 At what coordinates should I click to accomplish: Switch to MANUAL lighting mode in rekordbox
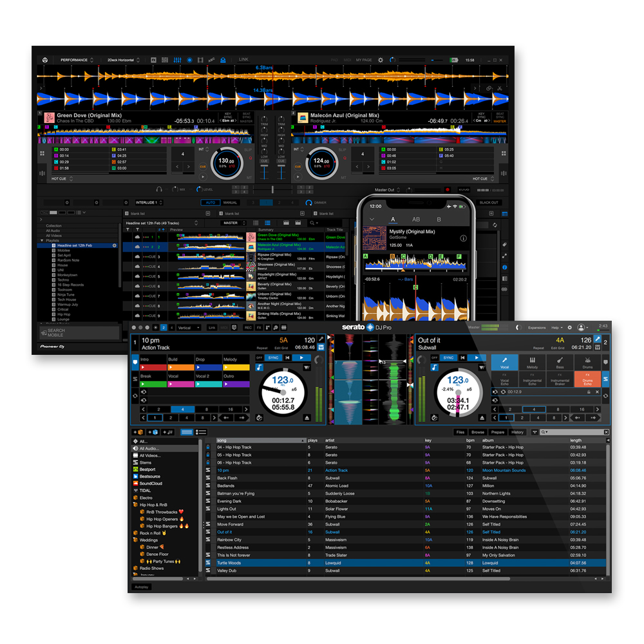point(230,202)
